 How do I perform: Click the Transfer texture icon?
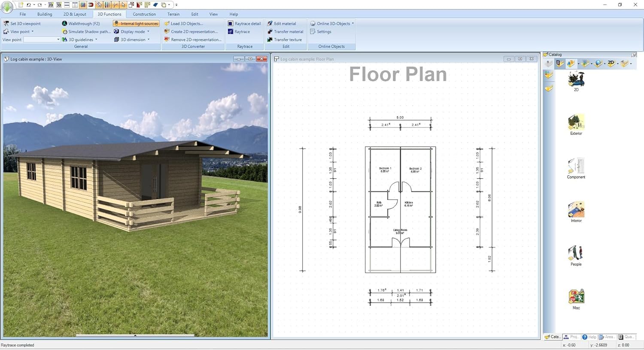[x=270, y=40]
